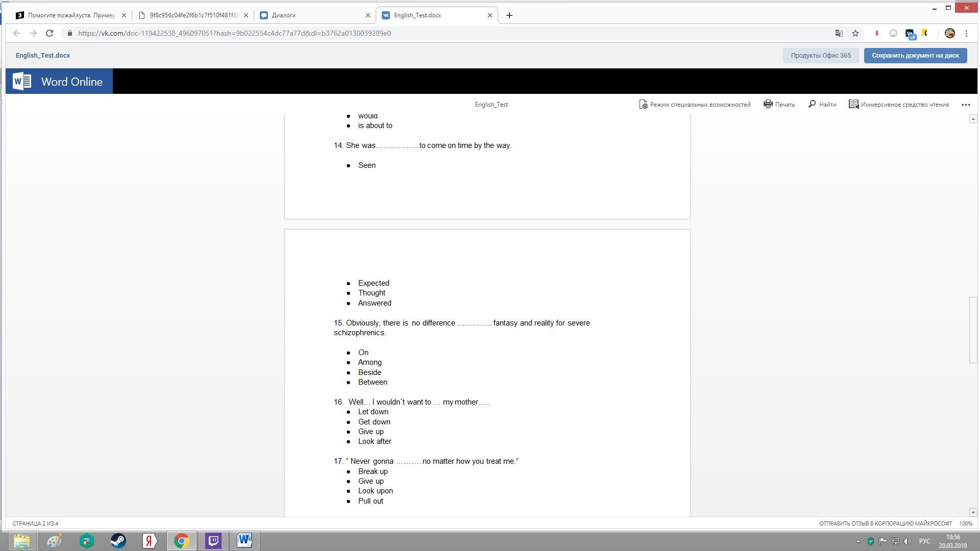Open the three-dots more options menu

click(966, 104)
